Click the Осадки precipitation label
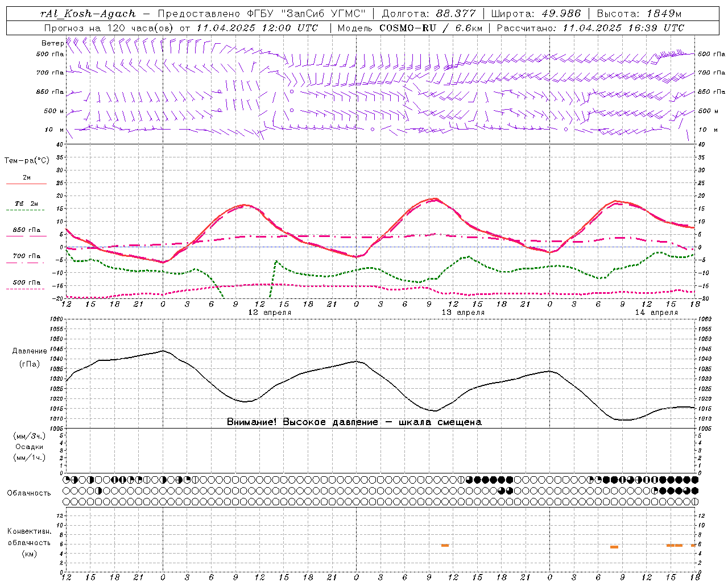This screenshot has width=728, height=582. 30,447
